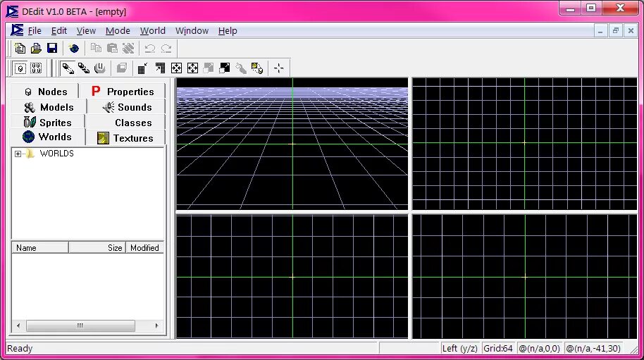644x360 pixels.
Task: Click inside the bottom-left grid viewport
Action: 292,277
